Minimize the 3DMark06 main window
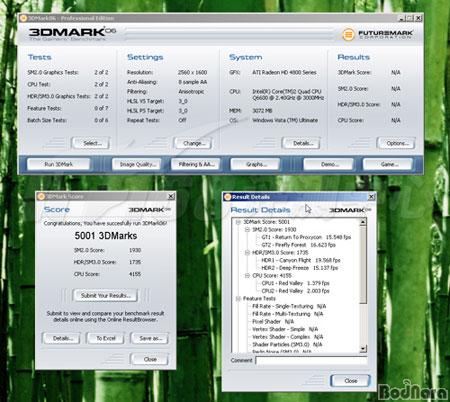The width and height of the screenshot is (450, 402). [x=402, y=18]
